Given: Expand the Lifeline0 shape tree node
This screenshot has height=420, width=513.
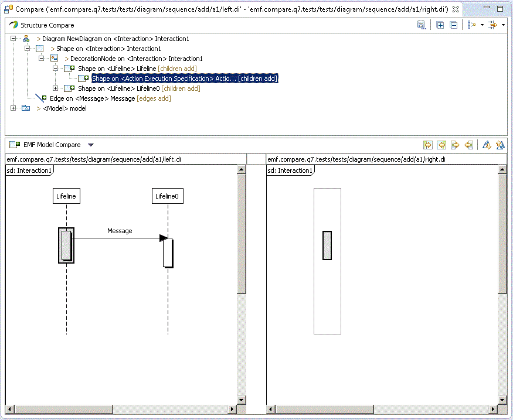Looking at the screenshot, I should [56, 88].
